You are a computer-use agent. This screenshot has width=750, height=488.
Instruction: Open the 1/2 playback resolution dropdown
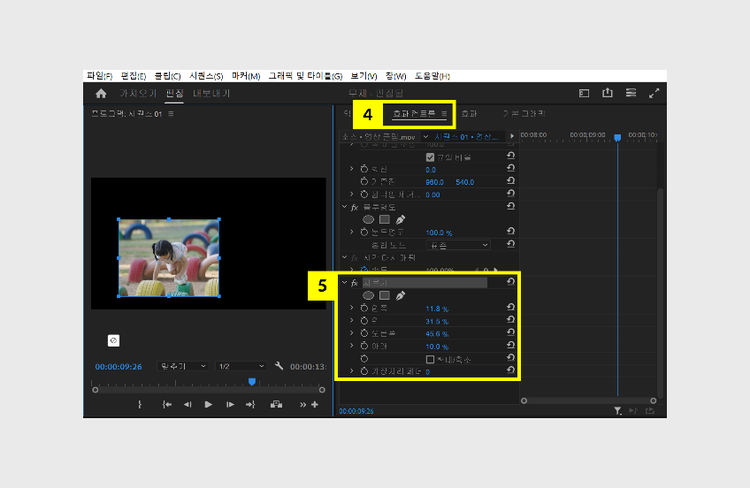pyautogui.click(x=241, y=366)
